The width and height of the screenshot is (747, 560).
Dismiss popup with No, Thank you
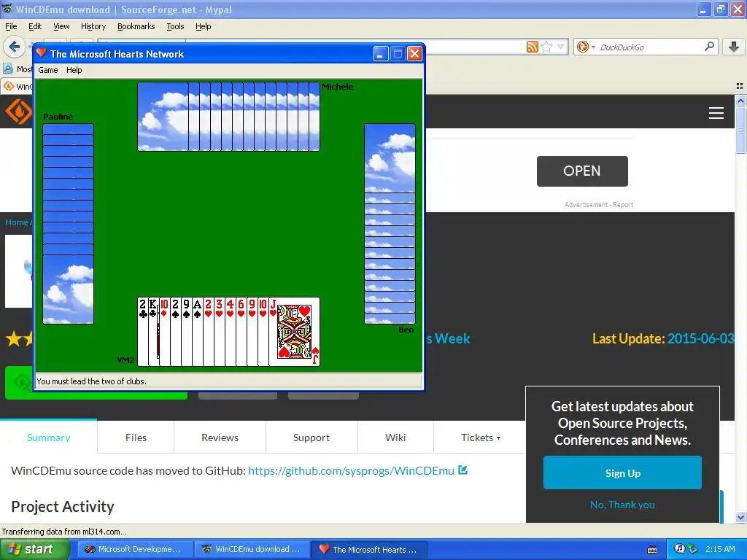(x=622, y=505)
